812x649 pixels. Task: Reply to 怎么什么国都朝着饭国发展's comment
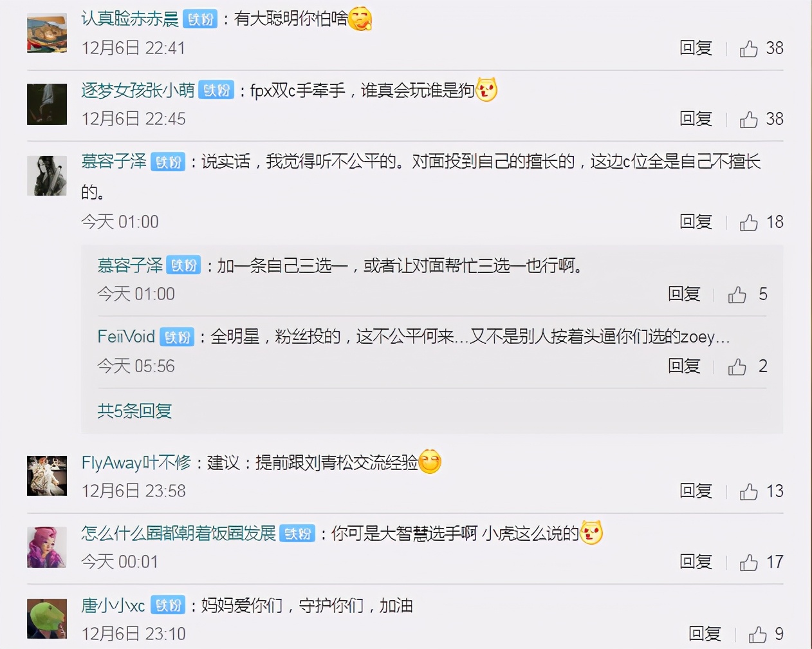696,562
